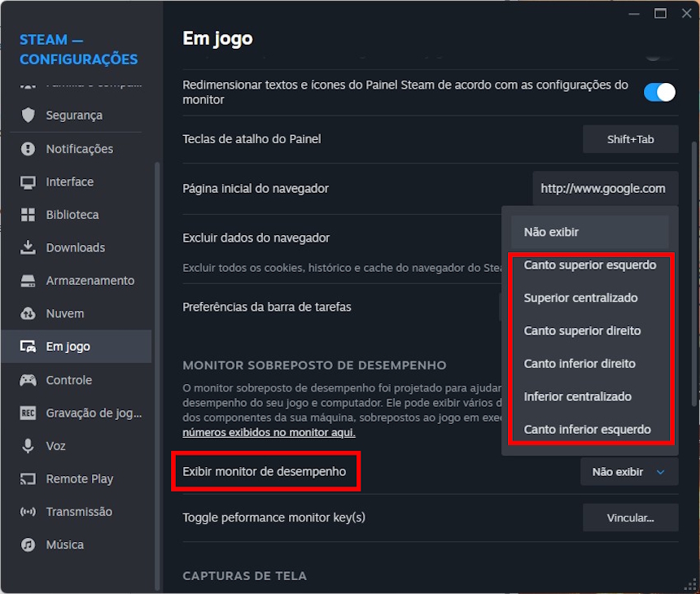Open the Interface settings via its monitor icon
The height and width of the screenshot is (594, 700).
29,181
